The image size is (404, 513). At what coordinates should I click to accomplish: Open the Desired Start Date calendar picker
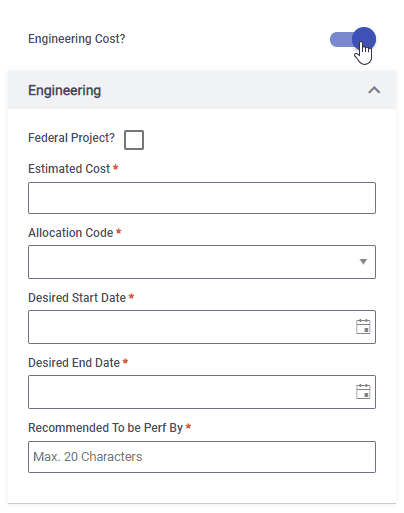click(363, 326)
